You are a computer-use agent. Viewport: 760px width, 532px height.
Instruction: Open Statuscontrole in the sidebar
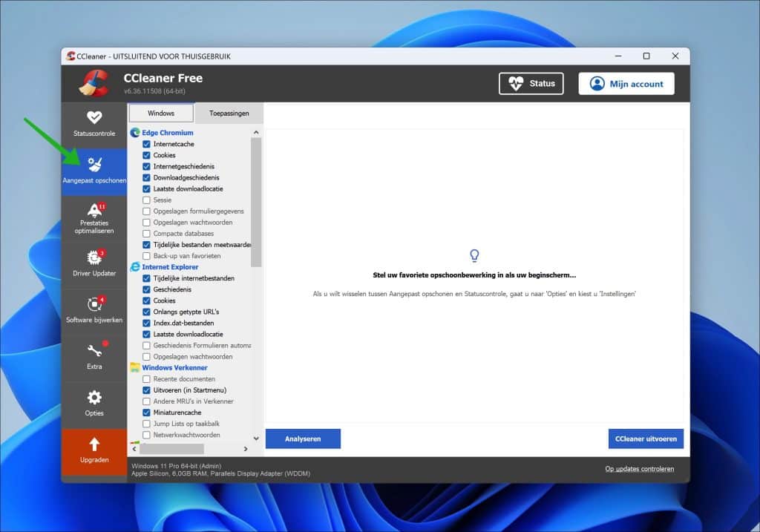(94, 125)
